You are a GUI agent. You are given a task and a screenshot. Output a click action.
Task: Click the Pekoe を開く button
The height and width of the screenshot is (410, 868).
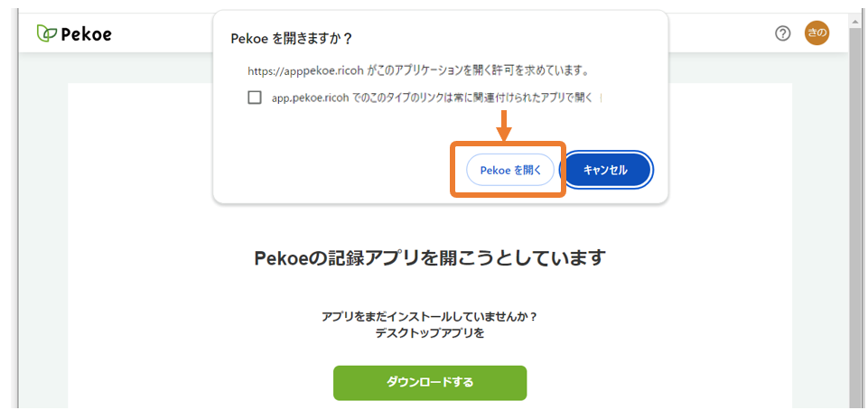click(x=509, y=170)
